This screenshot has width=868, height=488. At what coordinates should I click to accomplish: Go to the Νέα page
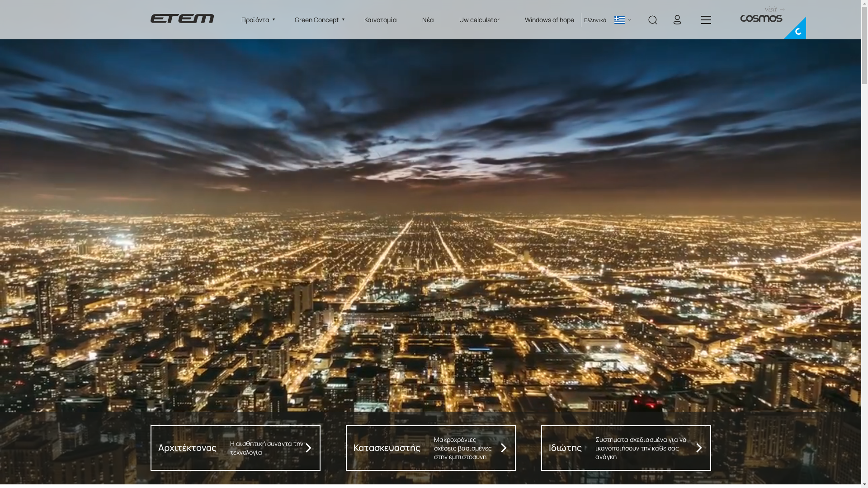coord(428,20)
